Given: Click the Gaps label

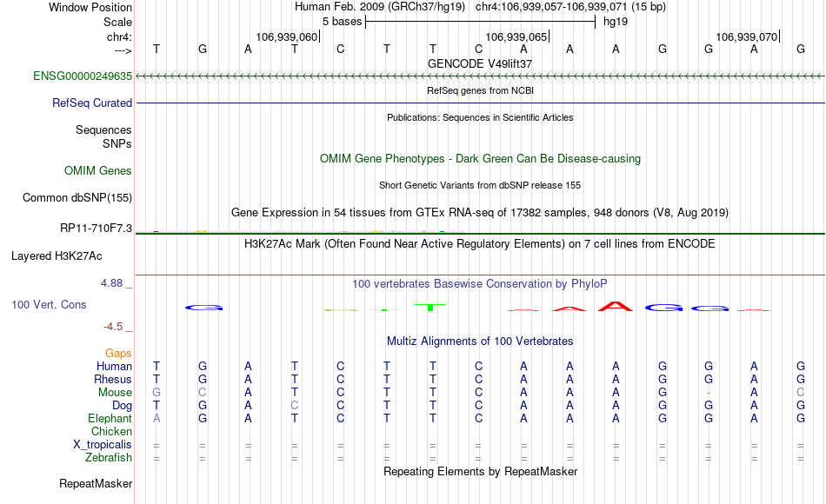Looking at the screenshot, I should click(118, 353).
